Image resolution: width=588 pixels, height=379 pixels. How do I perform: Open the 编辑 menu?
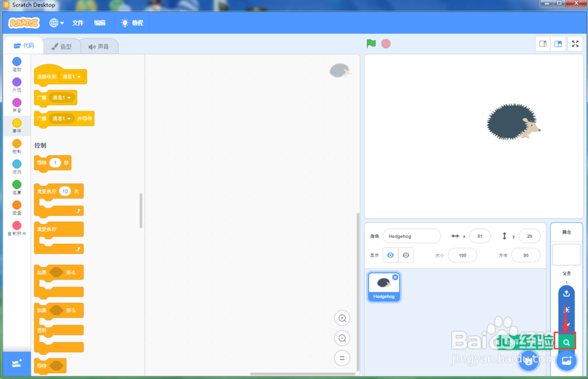pos(99,23)
